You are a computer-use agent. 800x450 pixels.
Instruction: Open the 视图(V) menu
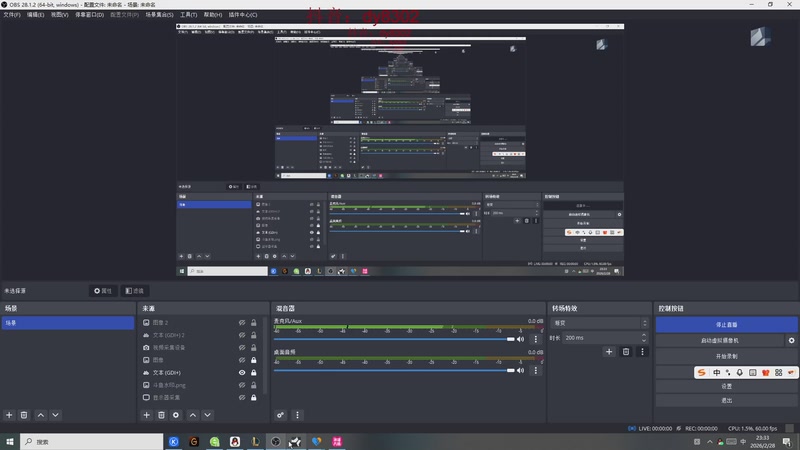point(59,15)
